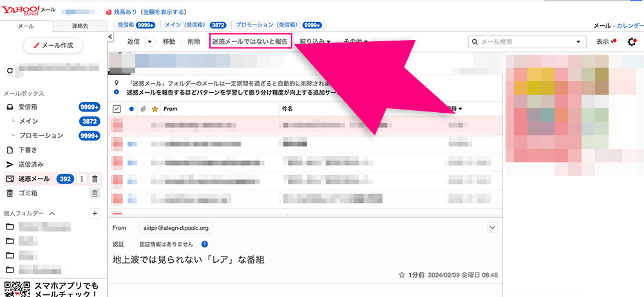Click the blue info icon in the notice
The height and width of the screenshot is (297, 644).
[x=117, y=92]
